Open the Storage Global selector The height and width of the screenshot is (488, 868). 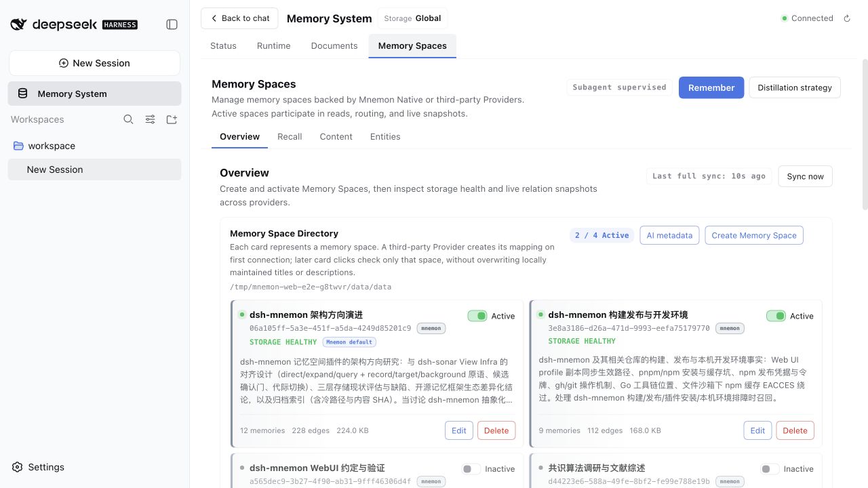[412, 18]
